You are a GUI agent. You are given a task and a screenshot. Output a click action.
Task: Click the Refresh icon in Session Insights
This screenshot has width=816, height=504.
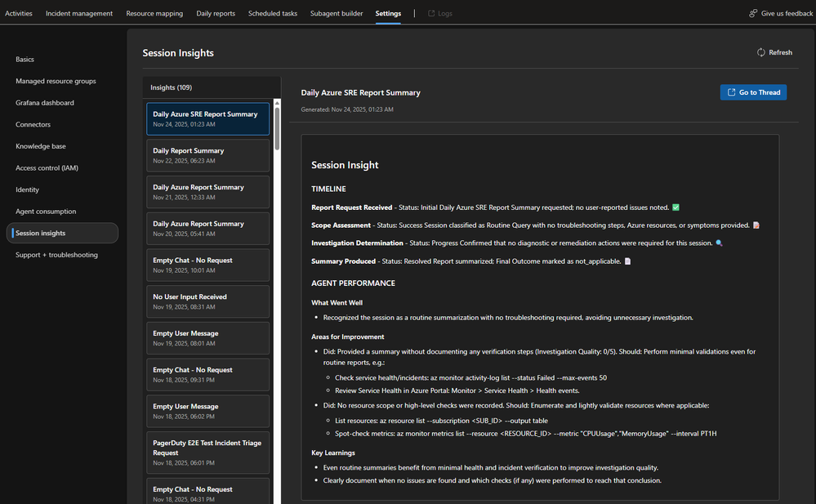click(760, 52)
